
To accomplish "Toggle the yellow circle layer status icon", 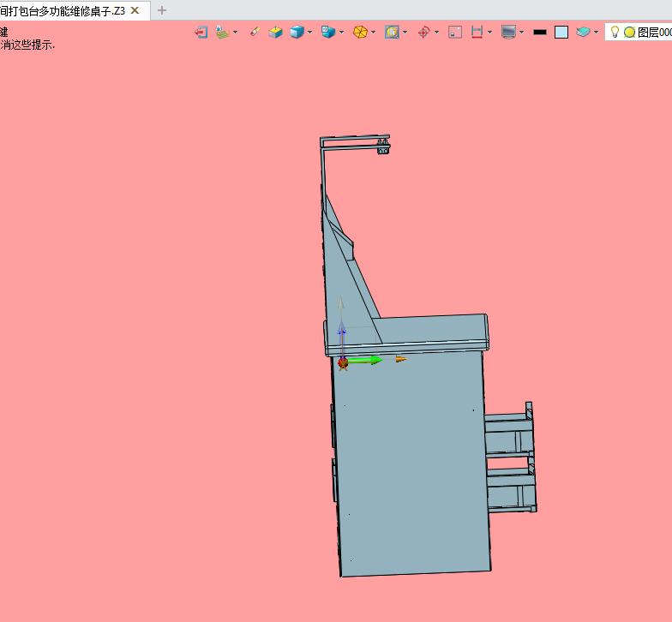I will click(x=629, y=32).
